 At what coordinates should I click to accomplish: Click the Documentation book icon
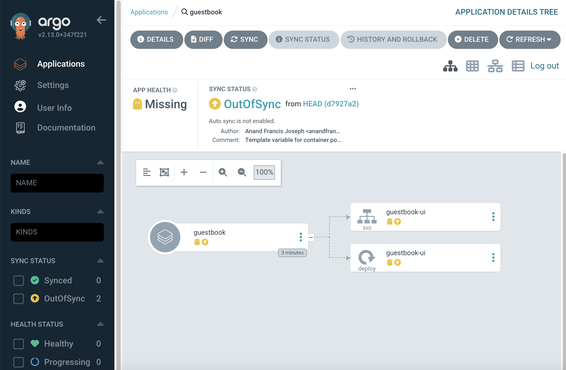(20, 127)
